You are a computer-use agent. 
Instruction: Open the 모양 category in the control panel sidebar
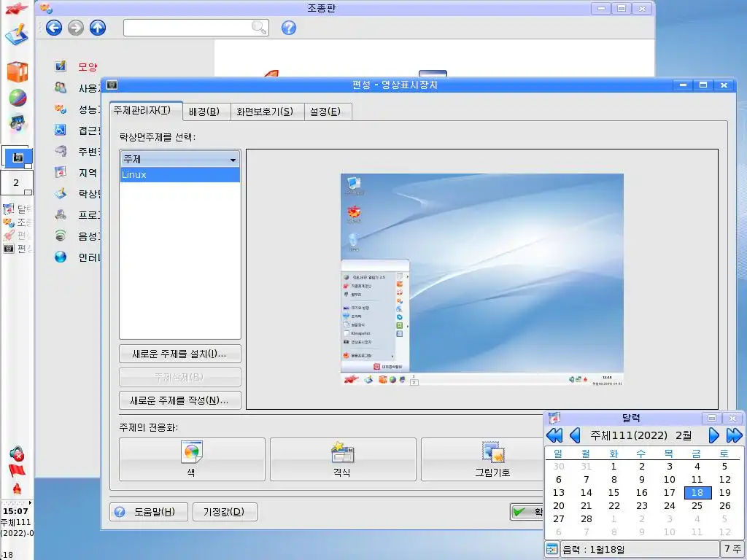click(x=88, y=67)
